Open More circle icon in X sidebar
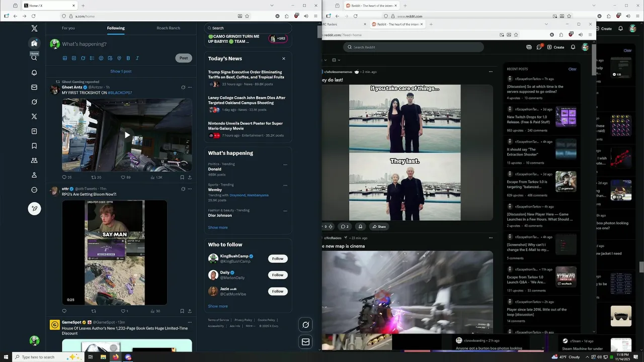644x362 pixels. point(34,190)
